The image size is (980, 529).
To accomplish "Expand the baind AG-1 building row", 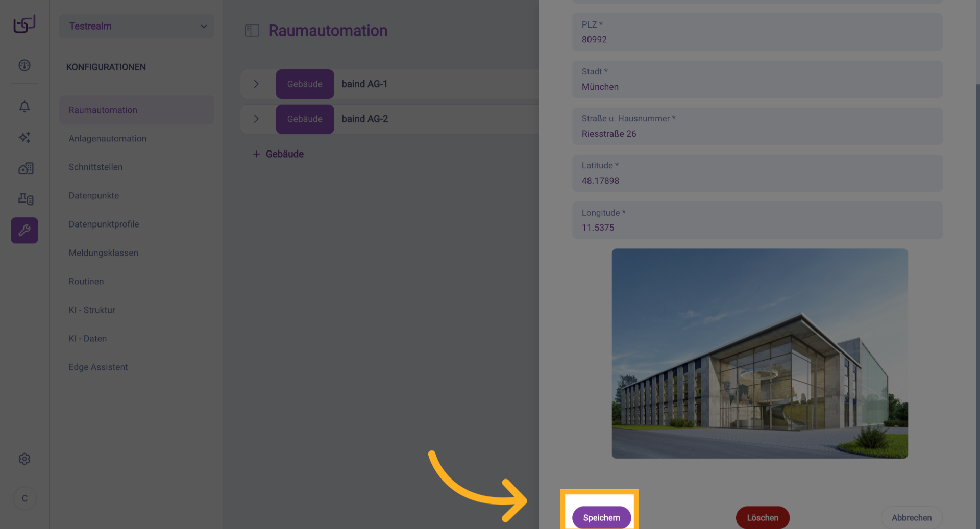I will (257, 84).
